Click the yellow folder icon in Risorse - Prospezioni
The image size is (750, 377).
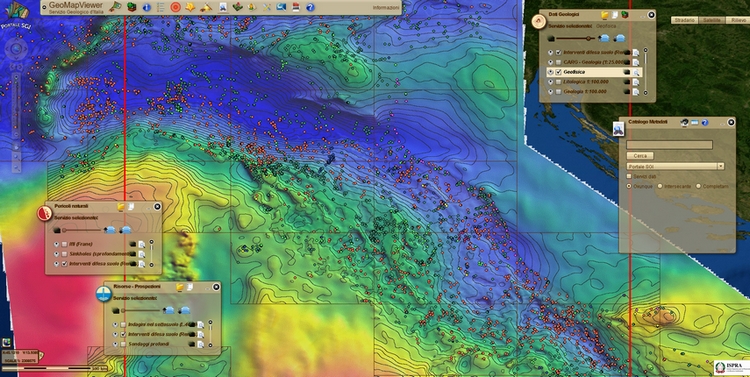tap(180, 287)
